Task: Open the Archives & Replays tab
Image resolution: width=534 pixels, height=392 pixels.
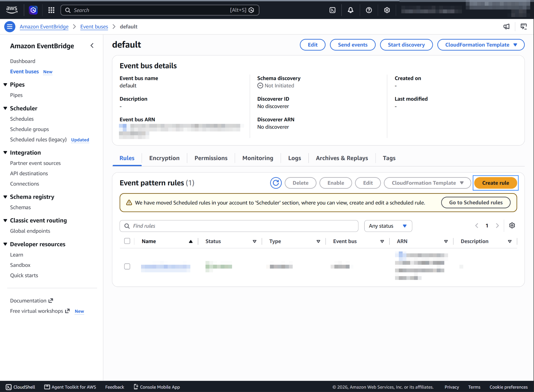Action: 342,158
